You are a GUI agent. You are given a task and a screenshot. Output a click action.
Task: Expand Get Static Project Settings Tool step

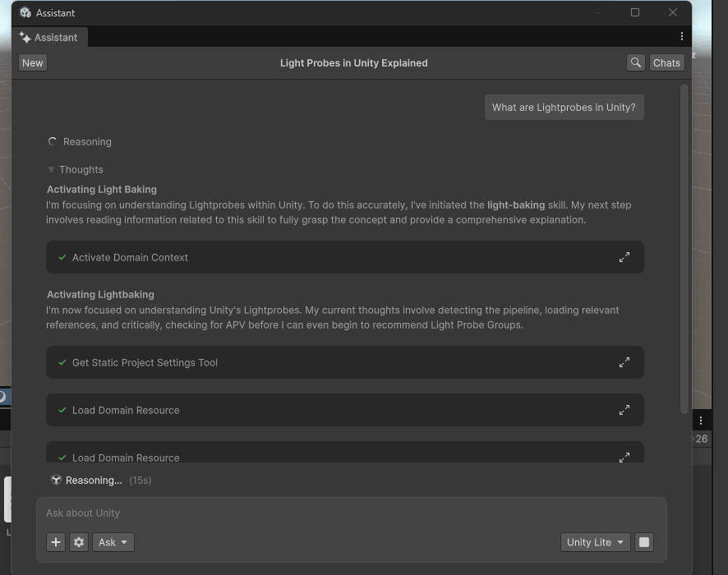[624, 362]
